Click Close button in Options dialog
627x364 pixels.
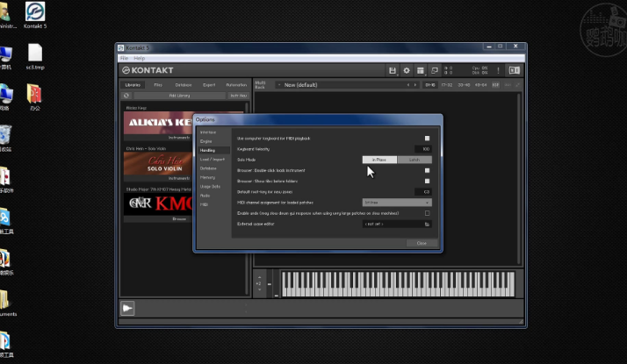tap(422, 243)
